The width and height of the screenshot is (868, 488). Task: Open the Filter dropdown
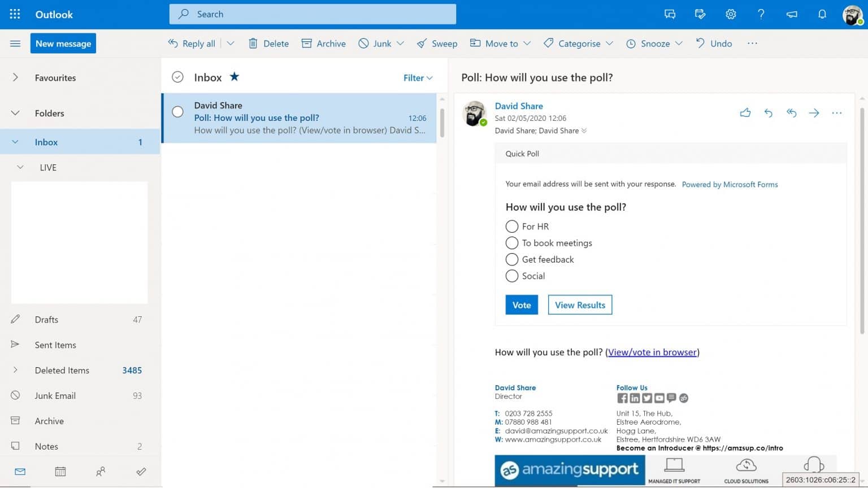point(418,78)
